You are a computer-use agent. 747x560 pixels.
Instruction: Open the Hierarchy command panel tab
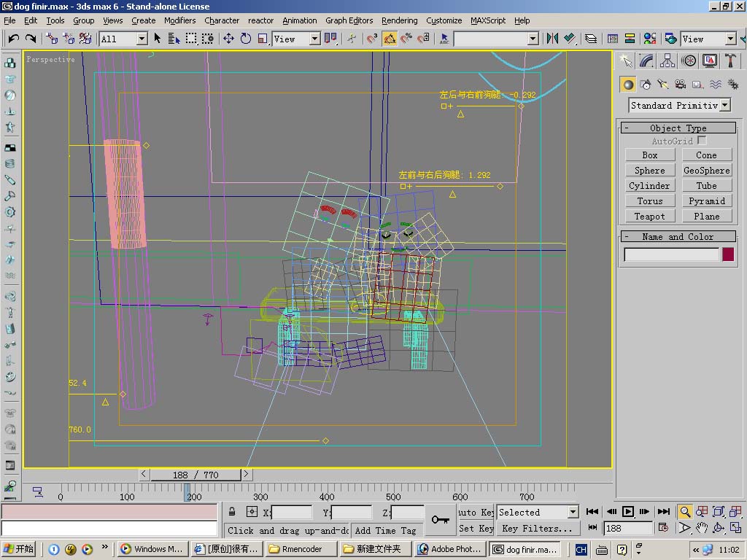pos(667,61)
